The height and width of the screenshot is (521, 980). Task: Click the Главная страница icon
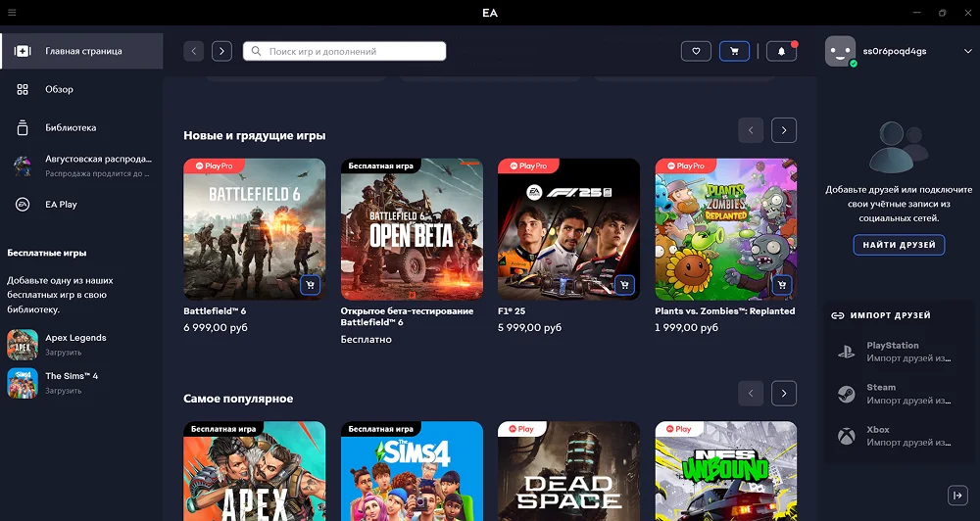point(23,51)
